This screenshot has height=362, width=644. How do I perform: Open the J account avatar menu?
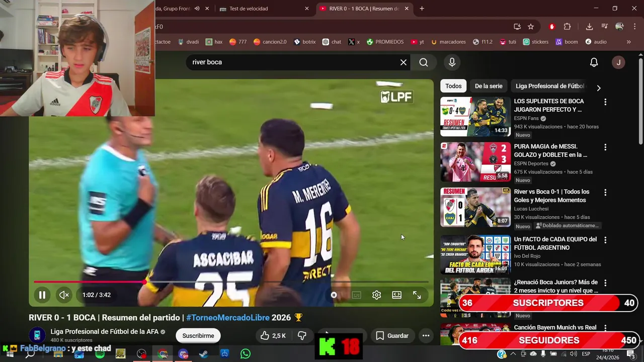(618, 62)
